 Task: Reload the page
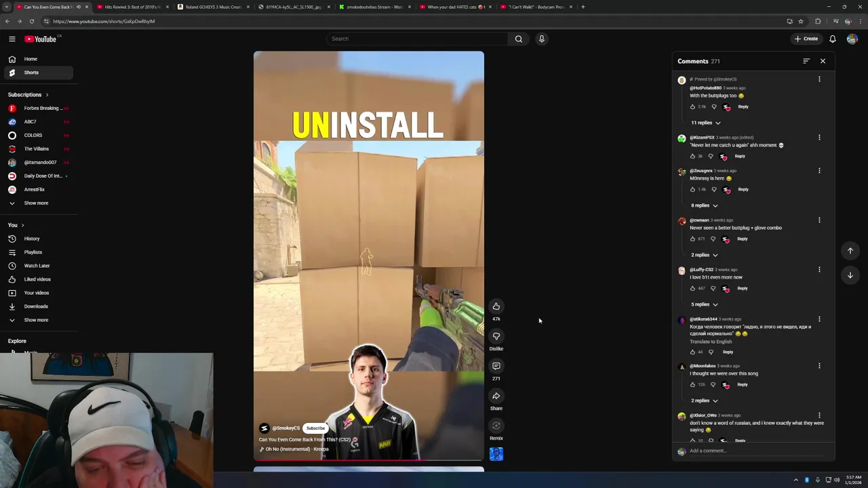tap(31, 21)
